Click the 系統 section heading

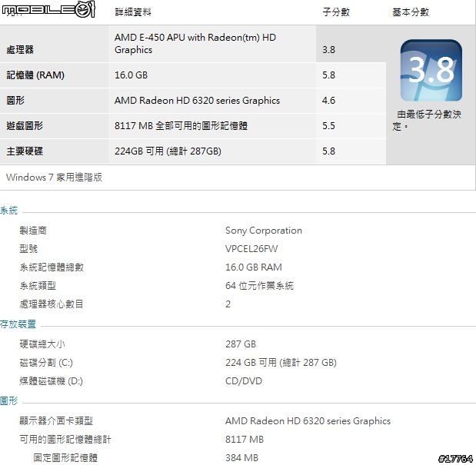pos(8,210)
